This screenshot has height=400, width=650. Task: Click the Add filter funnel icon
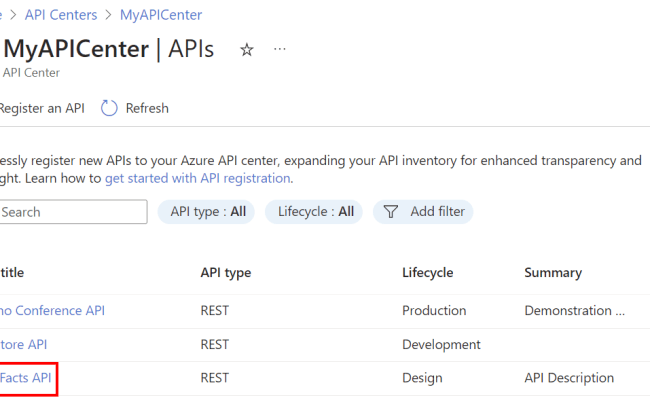(391, 212)
